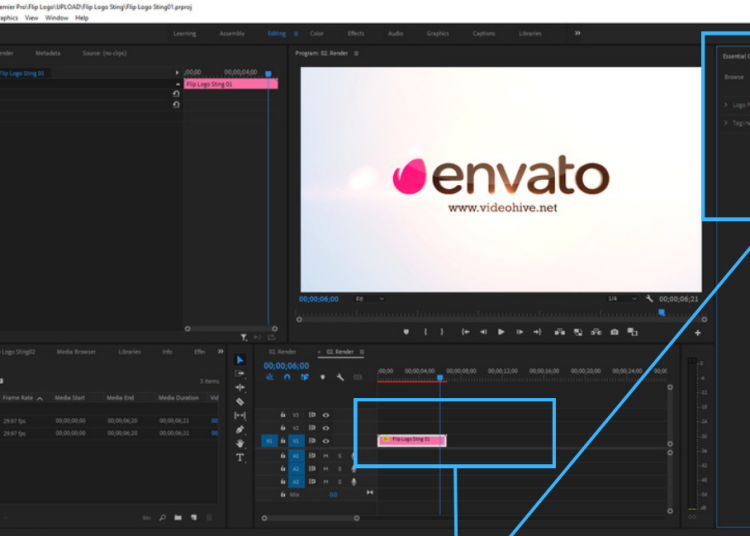The image size is (750, 536).
Task: Toggle Linked Selection in timeline
Action: point(305,377)
